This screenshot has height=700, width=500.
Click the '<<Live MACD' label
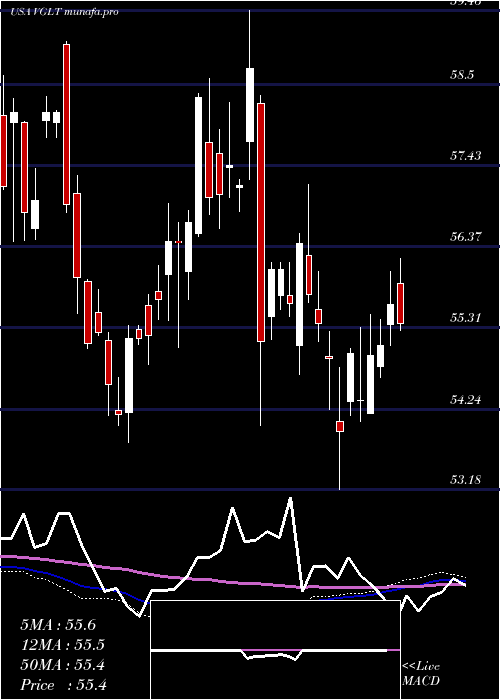[421, 674]
